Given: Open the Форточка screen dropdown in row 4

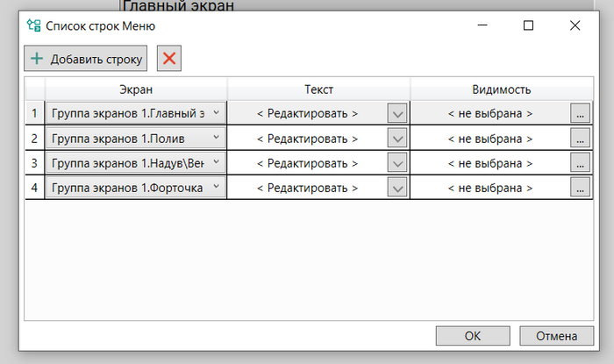Looking at the screenshot, I should point(136,187).
